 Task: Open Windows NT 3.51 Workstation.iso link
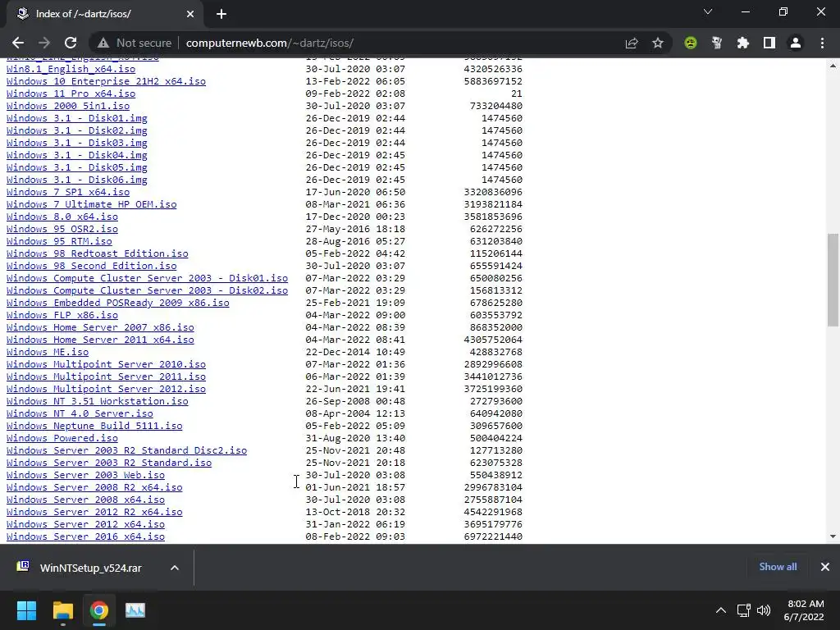pos(98,402)
